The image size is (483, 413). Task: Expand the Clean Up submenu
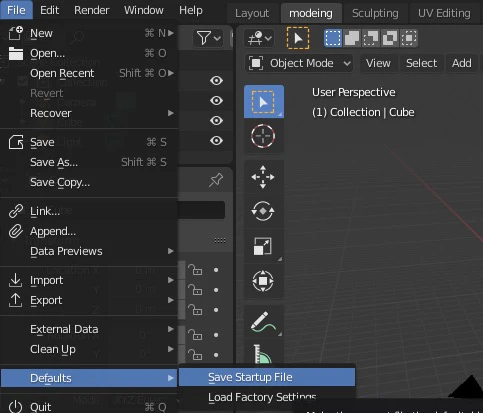point(171,349)
